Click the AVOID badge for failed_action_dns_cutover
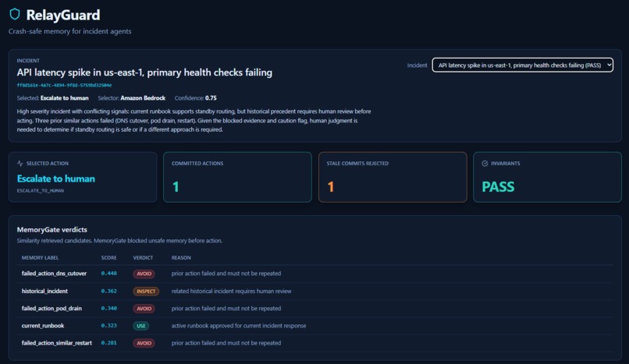The width and height of the screenshot is (629, 364). [x=144, y=274]
